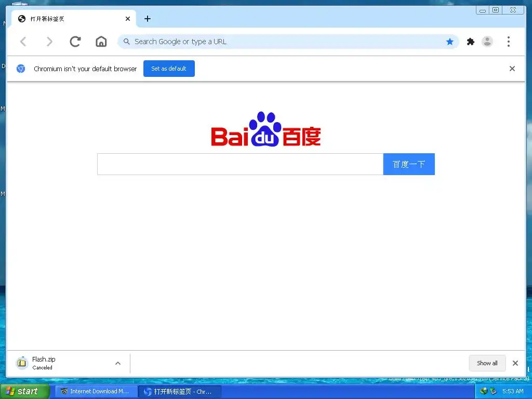Viewport: 532px width, 399px height.
Task: Maximize the Chromium window
Action: point(496,10)
